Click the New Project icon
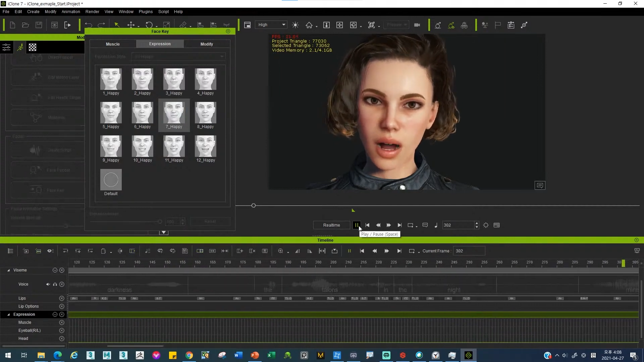Viewport: 644px width, 362px height. pos(12,25)
